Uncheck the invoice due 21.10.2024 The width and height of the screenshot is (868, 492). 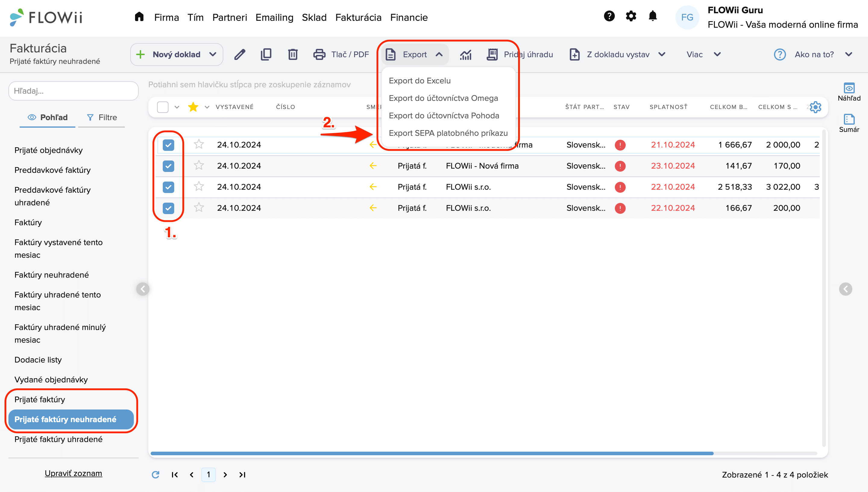tap(168, 145)
